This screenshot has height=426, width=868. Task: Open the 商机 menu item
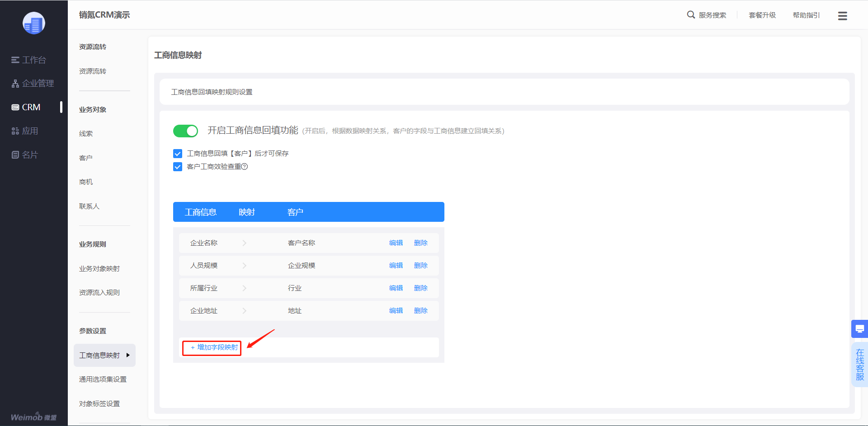click(86, 182)
